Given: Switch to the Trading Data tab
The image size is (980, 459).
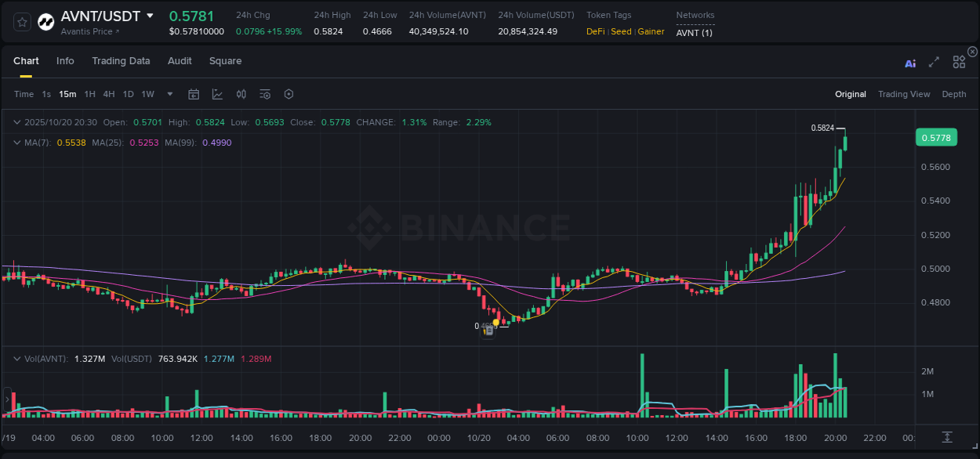Looking at the screenshot, I should point(121,60).
